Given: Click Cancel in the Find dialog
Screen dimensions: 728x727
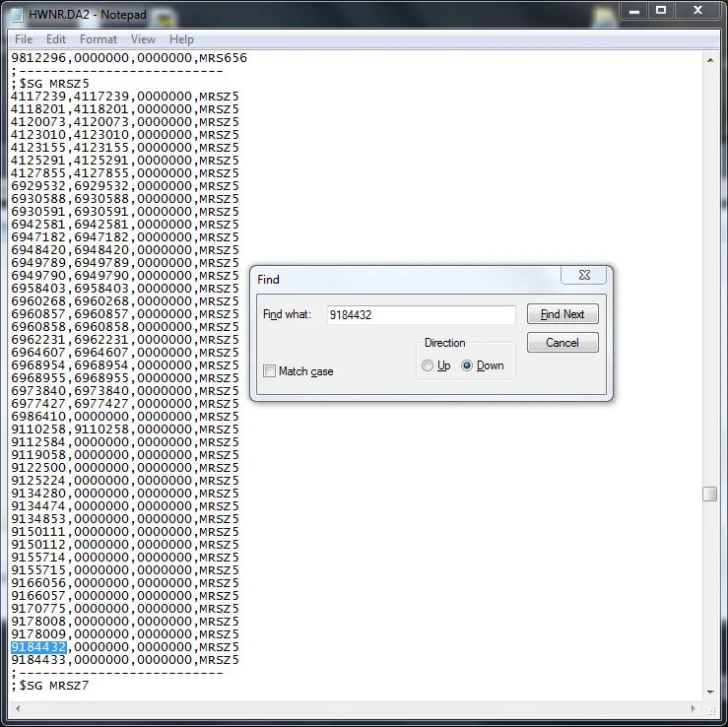Looking at the screenshot, I should click(x=563, y=343).
